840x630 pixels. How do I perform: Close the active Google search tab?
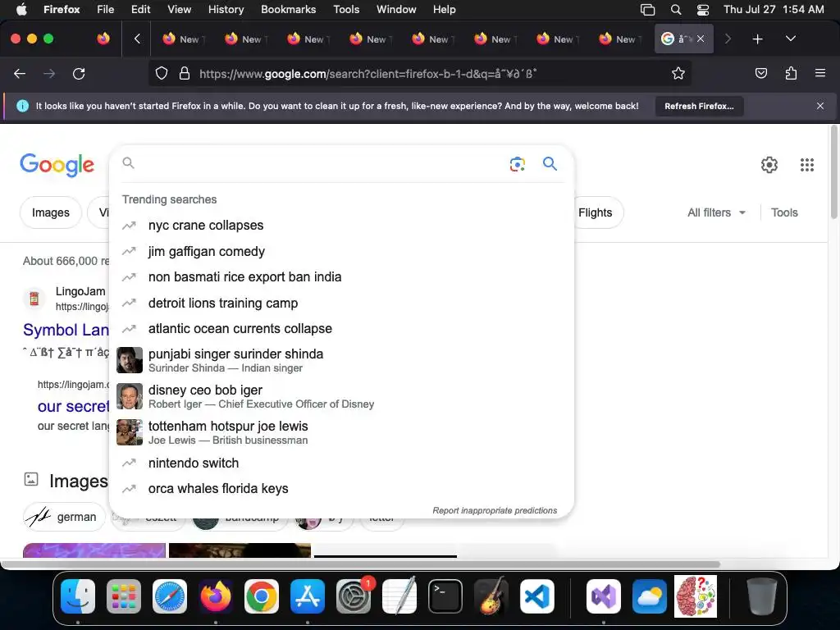click(701, 39)
